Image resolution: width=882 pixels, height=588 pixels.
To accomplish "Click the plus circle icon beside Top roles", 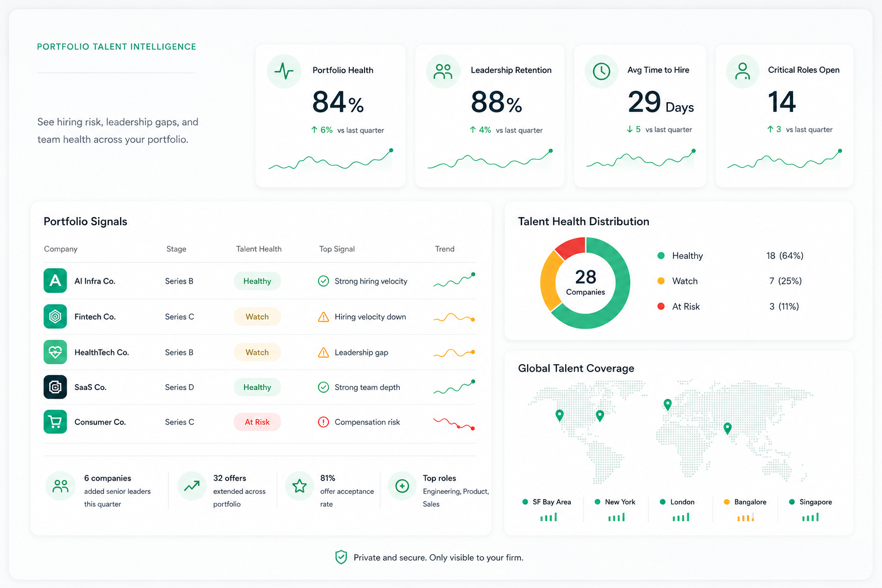I will (403, 486).
